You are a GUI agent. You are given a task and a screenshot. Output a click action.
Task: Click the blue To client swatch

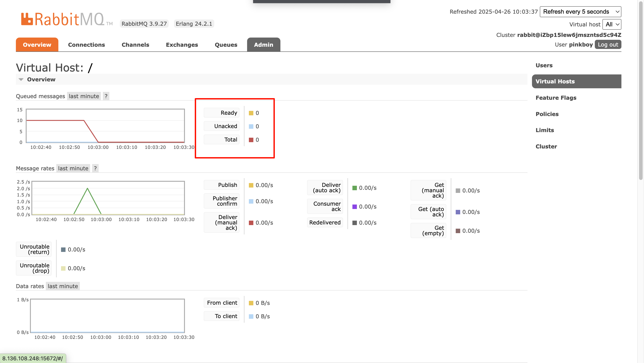click(251, 317)
